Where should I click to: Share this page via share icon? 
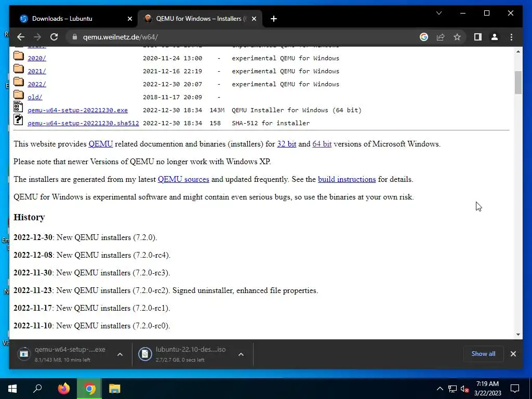441,37
